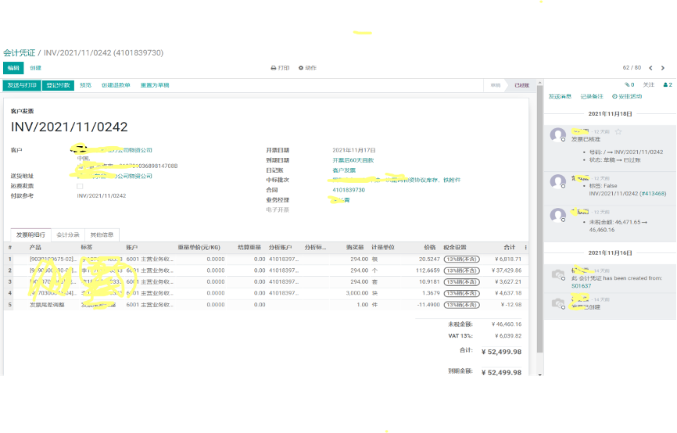Viewport: 677px width, 433px height.
Task: Click the scrollbar up arrow of form view
Action: click(540, 82)
